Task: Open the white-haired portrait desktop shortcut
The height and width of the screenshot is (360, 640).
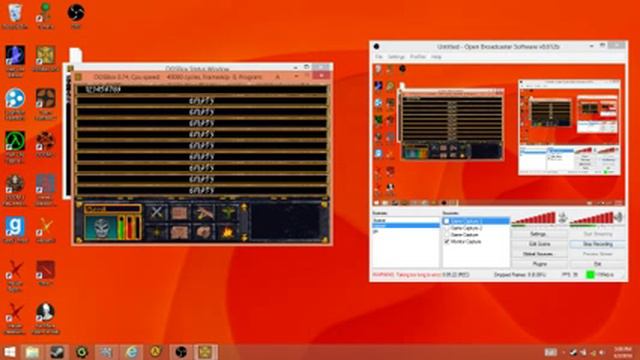Action: point(45,318)
